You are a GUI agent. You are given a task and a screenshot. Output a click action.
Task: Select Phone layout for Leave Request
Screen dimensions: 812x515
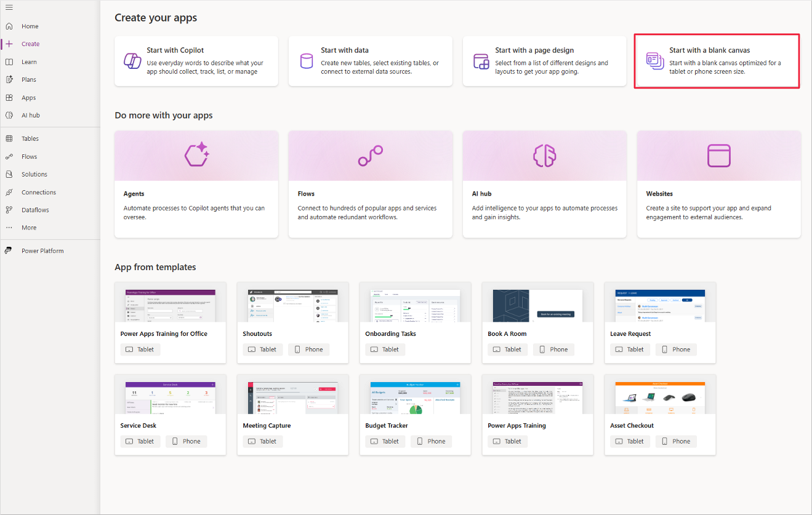point(677,349)
